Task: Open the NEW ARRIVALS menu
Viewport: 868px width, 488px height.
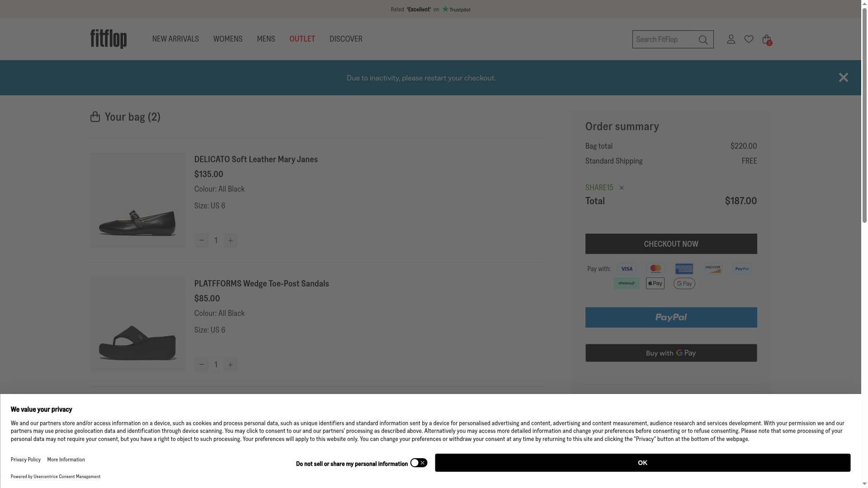Action: coord(175,39)
